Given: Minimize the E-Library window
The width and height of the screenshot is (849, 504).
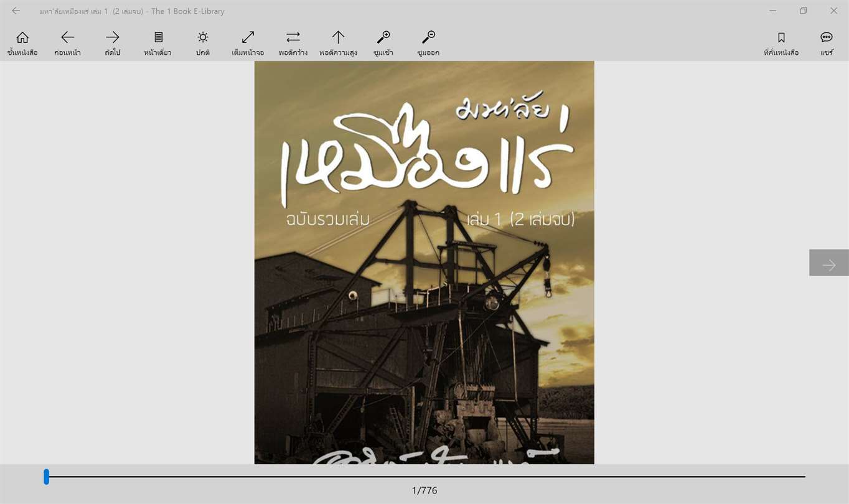Looking at the screenshot, I should pyautogui.click(x=772, y=11).
